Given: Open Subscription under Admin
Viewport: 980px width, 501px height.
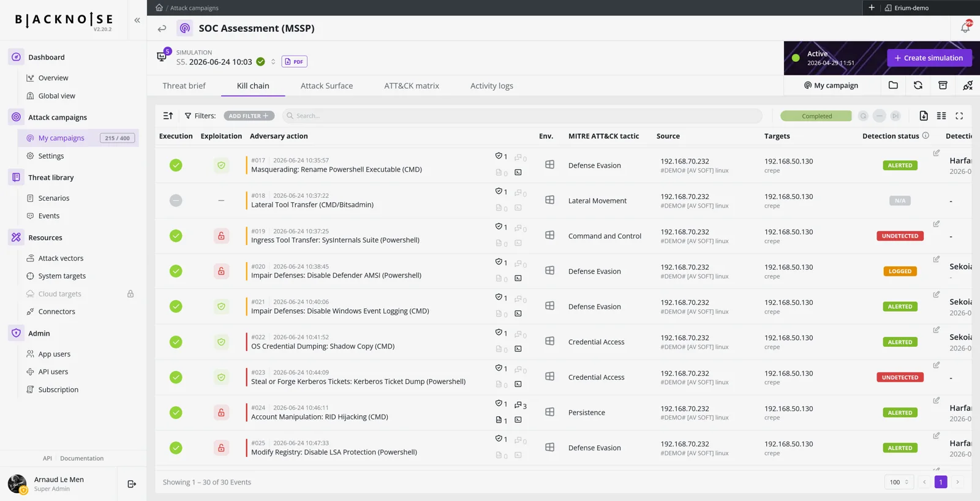Looking at the screenshot, I should click(58, 390).
